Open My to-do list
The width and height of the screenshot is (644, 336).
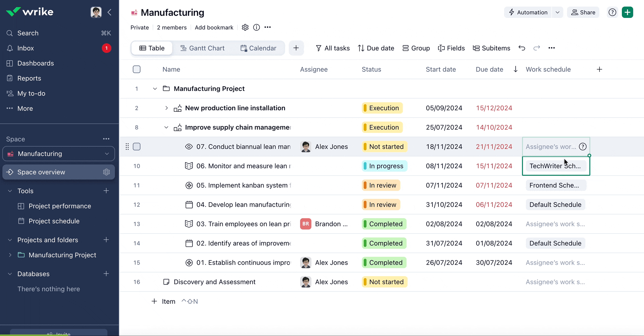pyautogui.click(x=31, y=93)
